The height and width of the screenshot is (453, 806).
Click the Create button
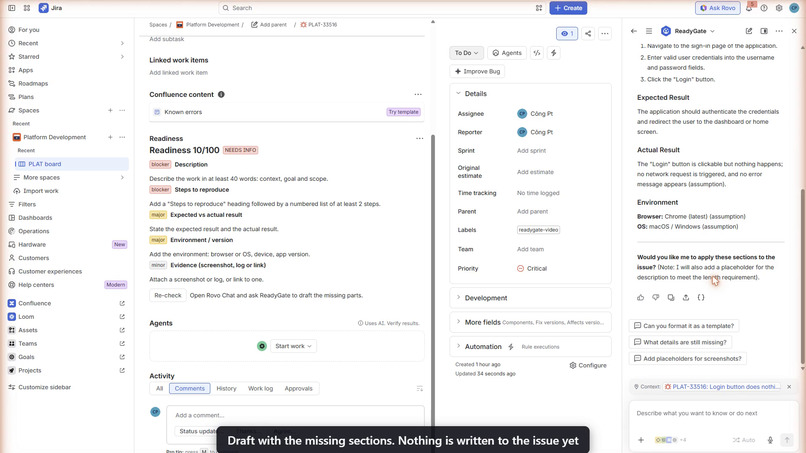[x=568, y=8]
